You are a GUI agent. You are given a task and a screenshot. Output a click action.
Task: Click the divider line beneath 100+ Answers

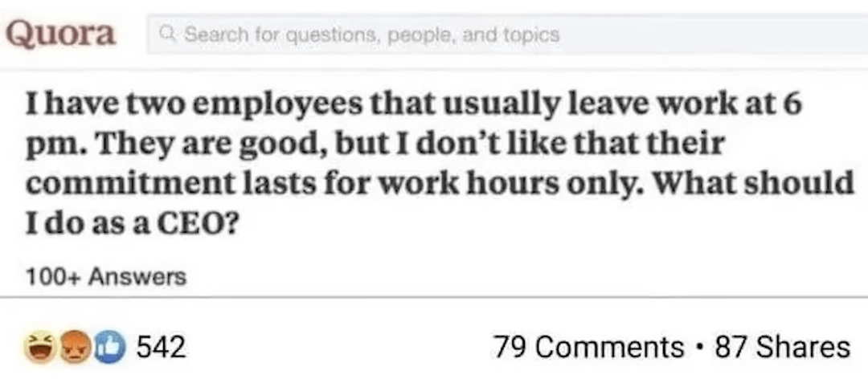(x=434, y=297)
